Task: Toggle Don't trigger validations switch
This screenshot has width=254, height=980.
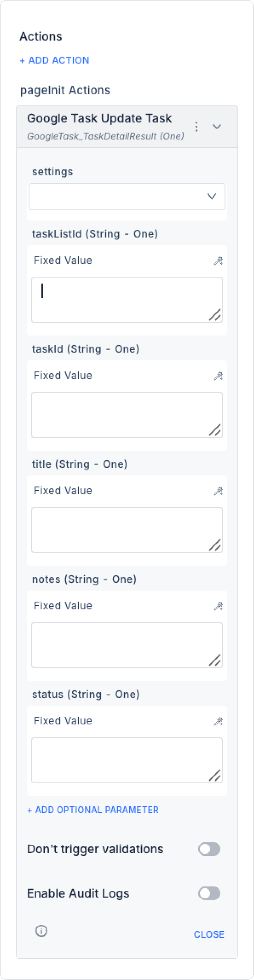Action: click(209, 849)
